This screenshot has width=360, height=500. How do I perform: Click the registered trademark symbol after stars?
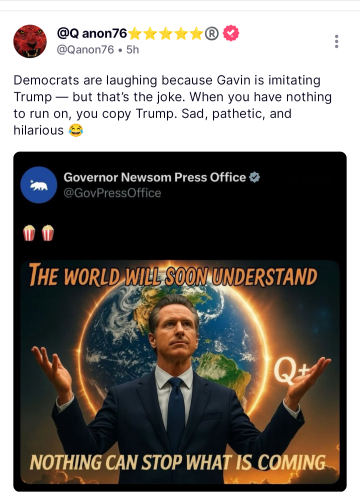pos(211,33)
